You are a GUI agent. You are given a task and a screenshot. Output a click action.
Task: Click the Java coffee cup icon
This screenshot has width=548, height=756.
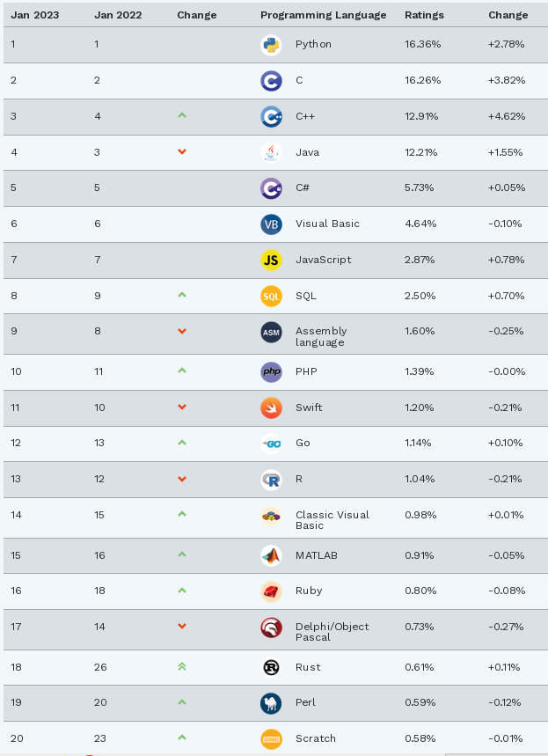point(271,152)
